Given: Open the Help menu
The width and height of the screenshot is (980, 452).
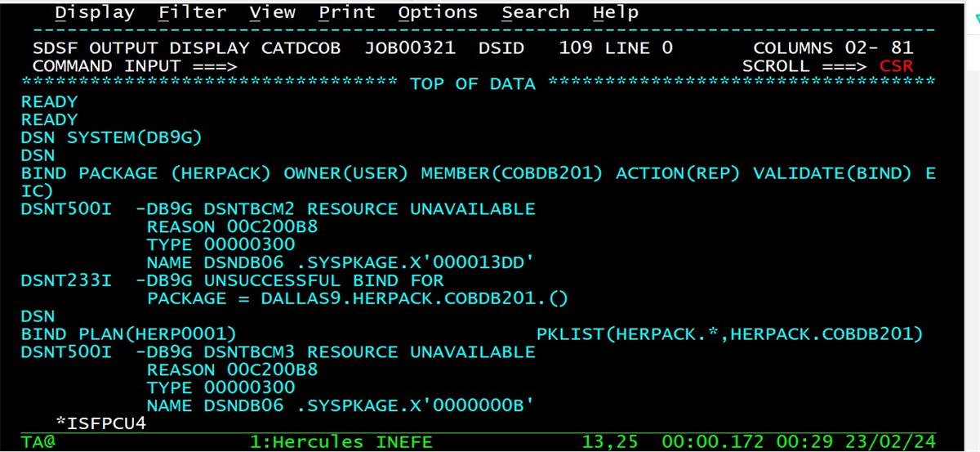Looking at the screenshot, I should click(x=616, y=12).
